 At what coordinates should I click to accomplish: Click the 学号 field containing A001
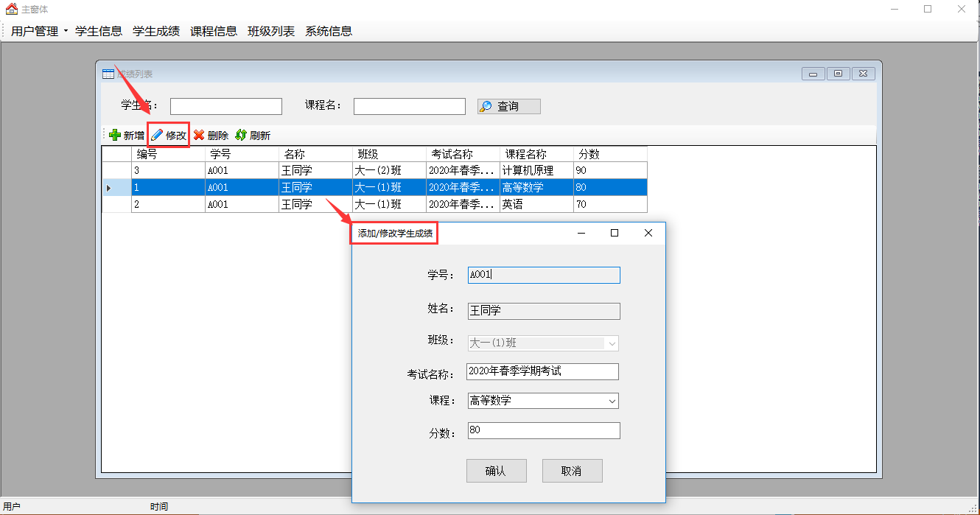click(x=544, y=275)
